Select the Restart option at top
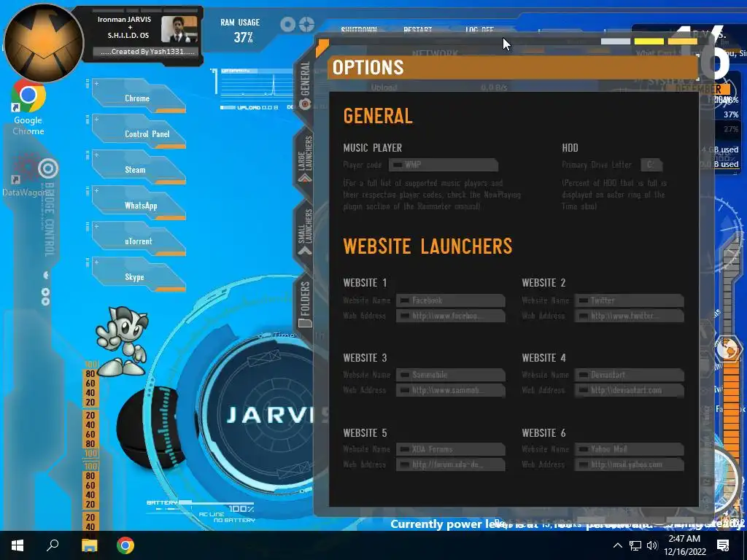Viewport: 747px width, 560px height. click(x=417, y=29)
